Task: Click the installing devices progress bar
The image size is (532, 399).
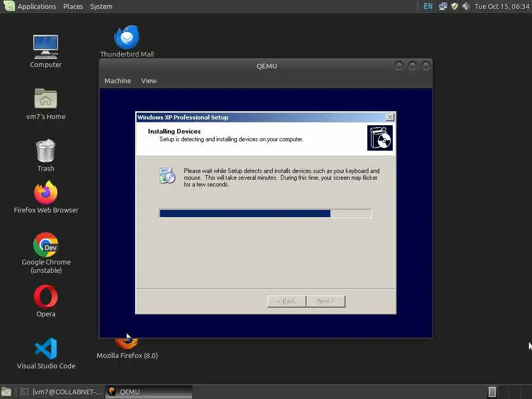Action: coord(265,214)
